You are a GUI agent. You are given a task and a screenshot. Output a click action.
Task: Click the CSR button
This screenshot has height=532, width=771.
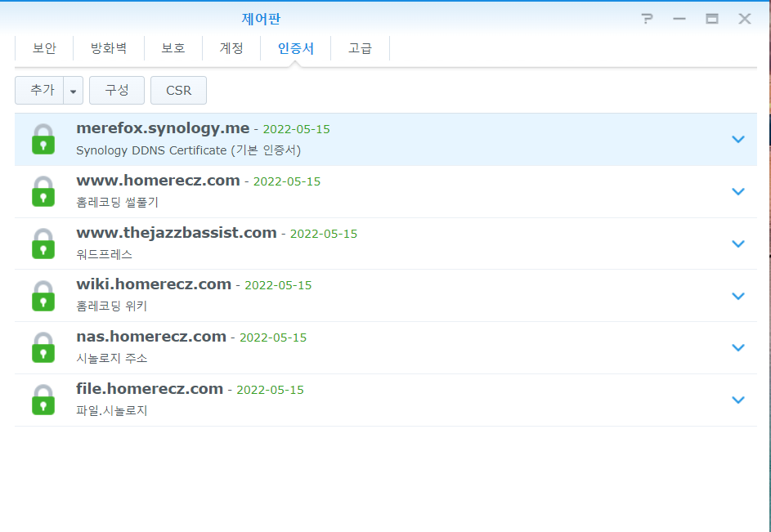click(178, 91)
